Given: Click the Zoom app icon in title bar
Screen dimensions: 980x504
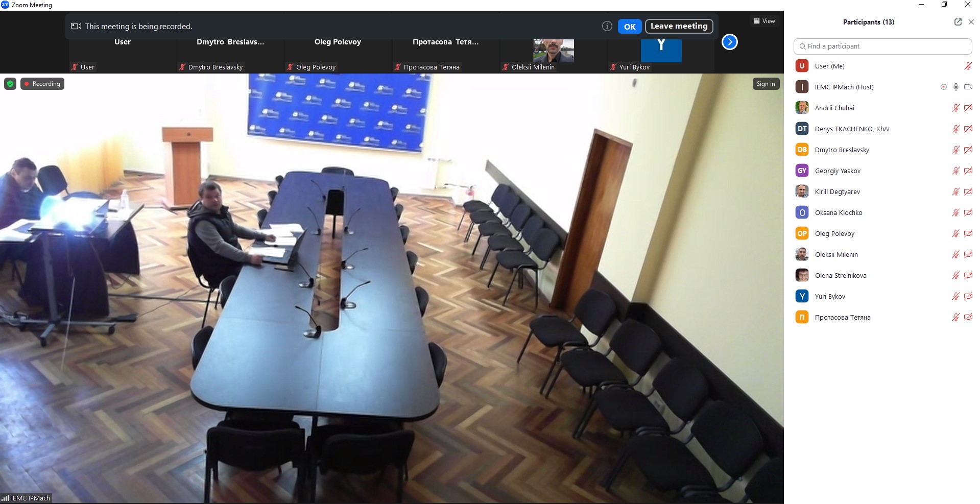Looking at the screenshot, I should (5, 5).
